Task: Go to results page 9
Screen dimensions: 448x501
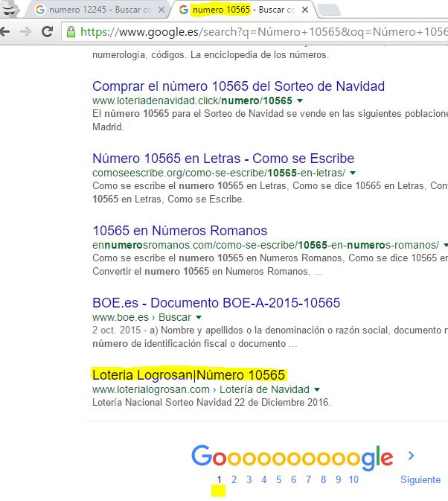Action: pos(339,479)
